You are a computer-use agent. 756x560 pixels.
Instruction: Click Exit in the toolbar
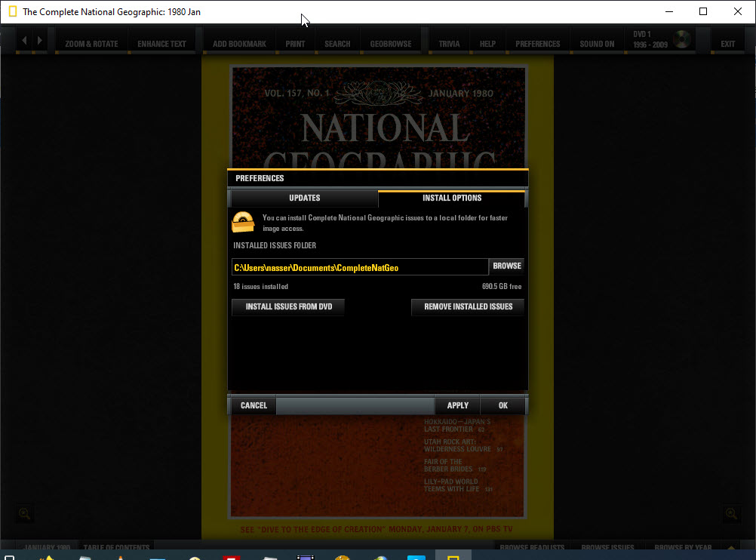click(x=728, y=44)
